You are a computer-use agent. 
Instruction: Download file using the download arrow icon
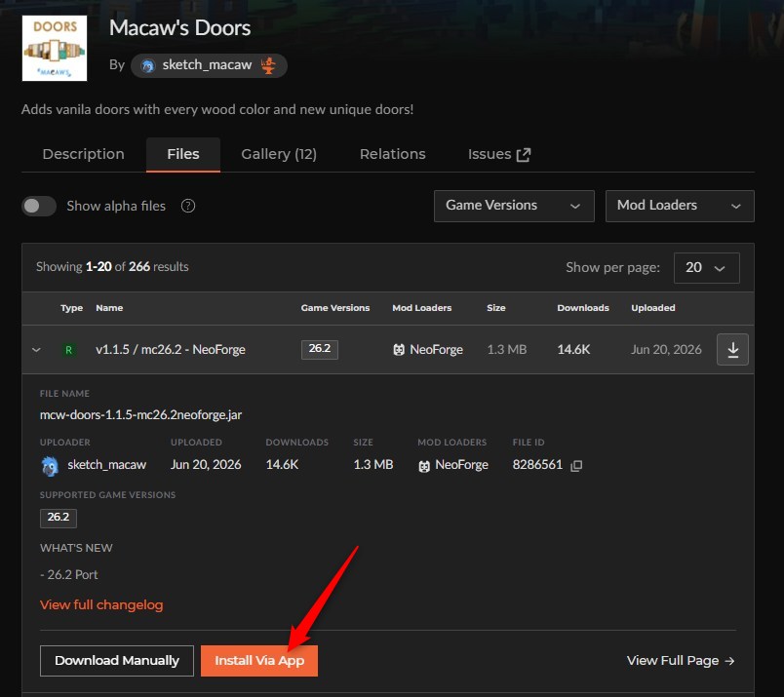point(732,350)
